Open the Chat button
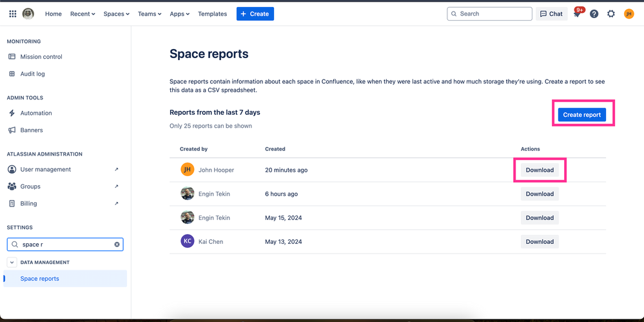The height and width of the screenshot is (322, 644). click(x=552, y=14)
